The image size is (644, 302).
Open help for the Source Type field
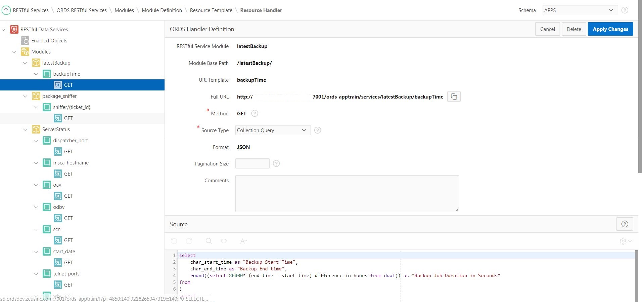[x=318, y=130]
